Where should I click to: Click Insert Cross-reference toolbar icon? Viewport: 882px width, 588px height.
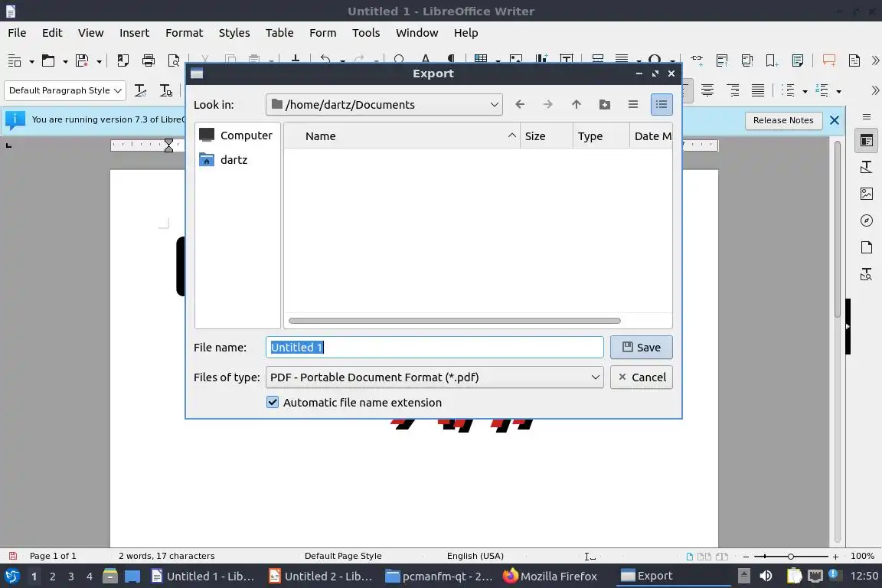[x=798, y=60]
